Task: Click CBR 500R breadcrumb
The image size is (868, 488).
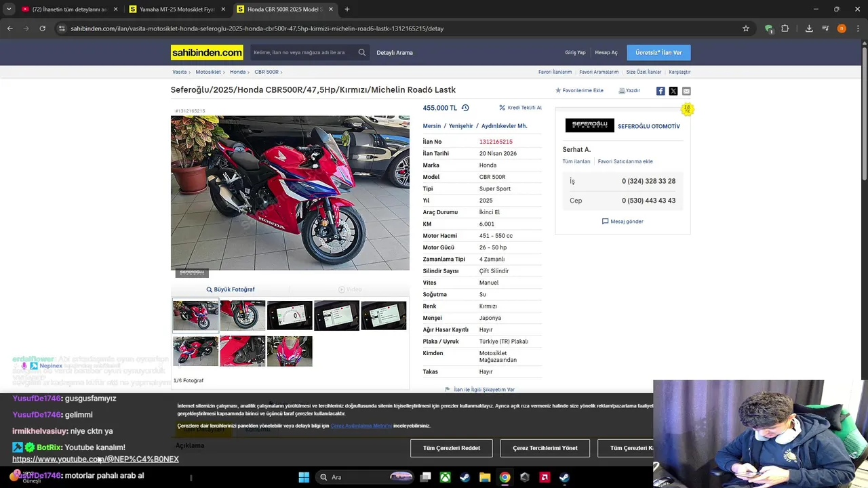Action: (267, 72)
